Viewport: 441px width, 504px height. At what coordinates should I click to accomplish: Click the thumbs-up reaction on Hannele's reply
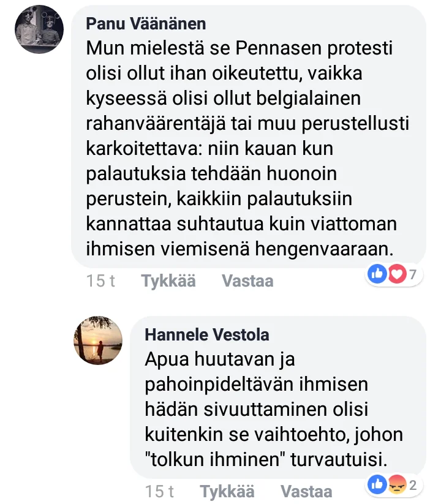[377, 486]
